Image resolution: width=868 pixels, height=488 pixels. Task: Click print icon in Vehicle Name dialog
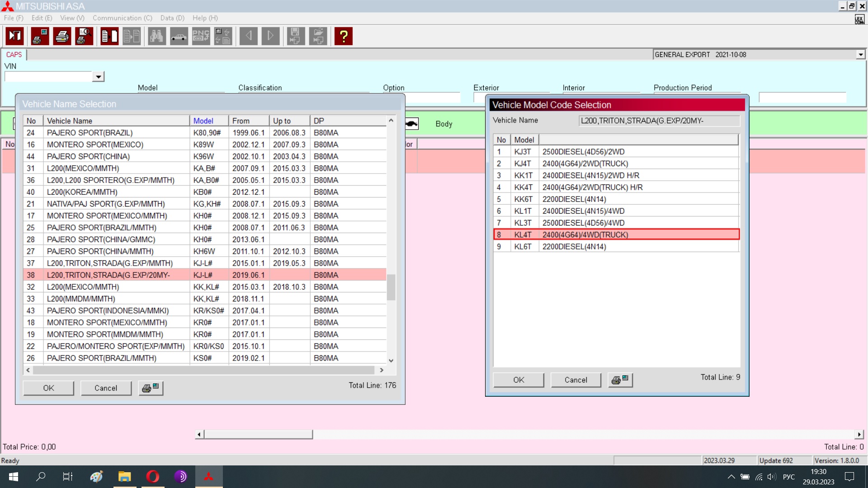(x=151, y=388)
